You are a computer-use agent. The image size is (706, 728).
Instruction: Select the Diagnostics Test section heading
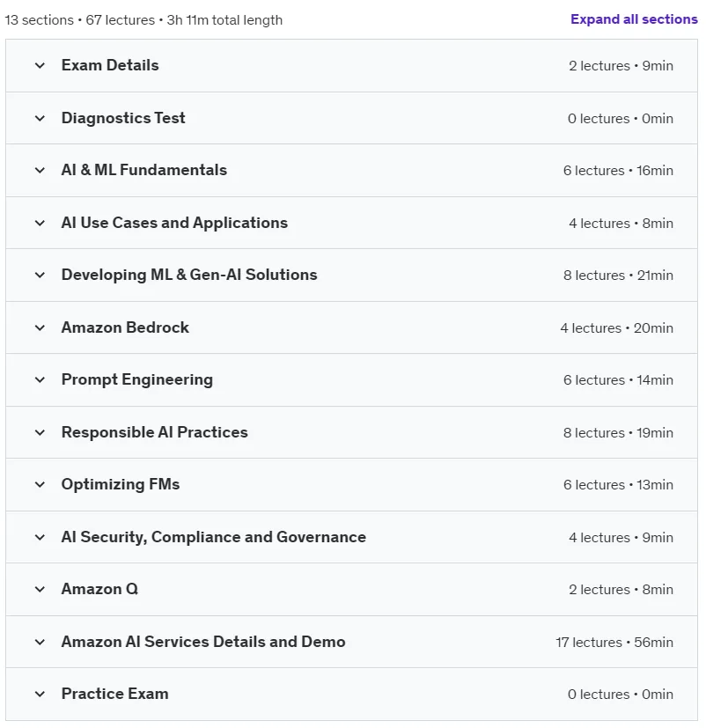tap(123, 118)
